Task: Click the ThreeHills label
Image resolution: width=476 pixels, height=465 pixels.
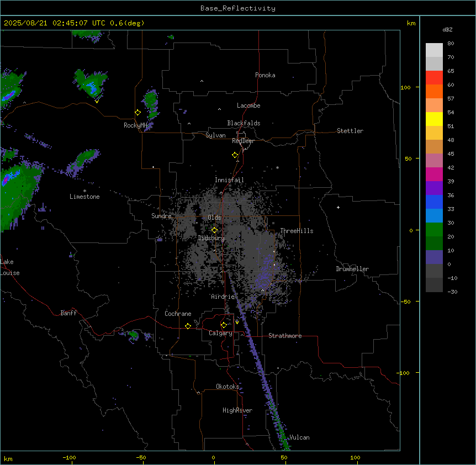Action: click(297, 231)
